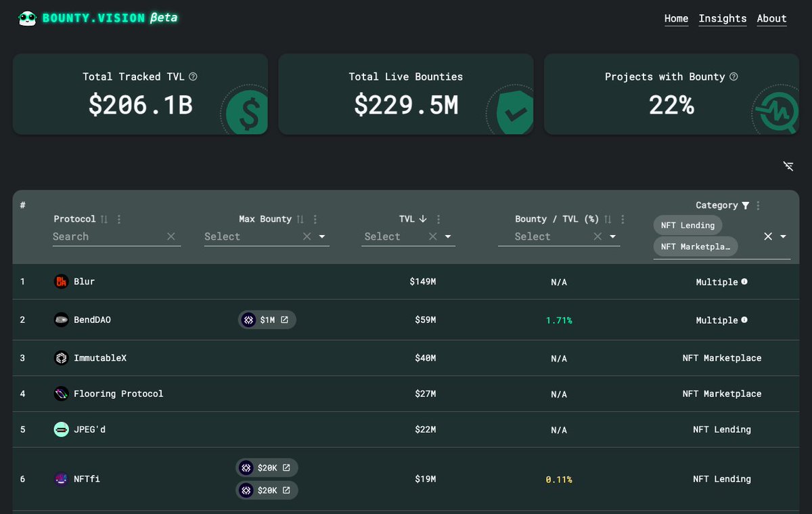Click the Flooring Protocol logo

[61, 393]
